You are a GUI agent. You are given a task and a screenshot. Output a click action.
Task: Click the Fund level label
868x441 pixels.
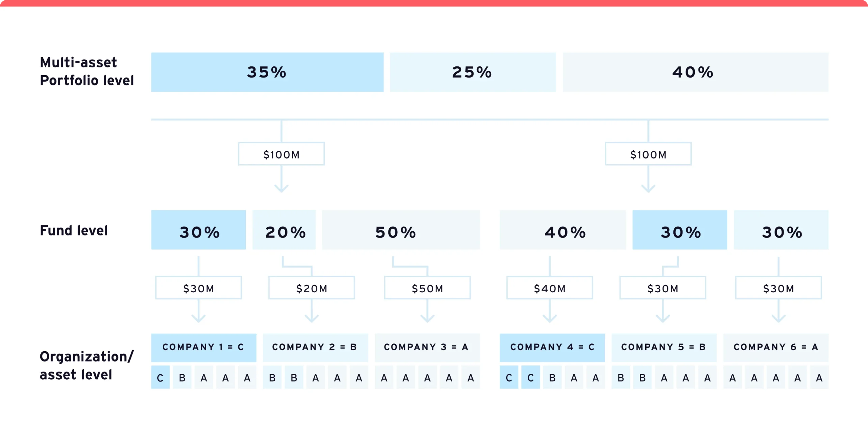point(74,231)
